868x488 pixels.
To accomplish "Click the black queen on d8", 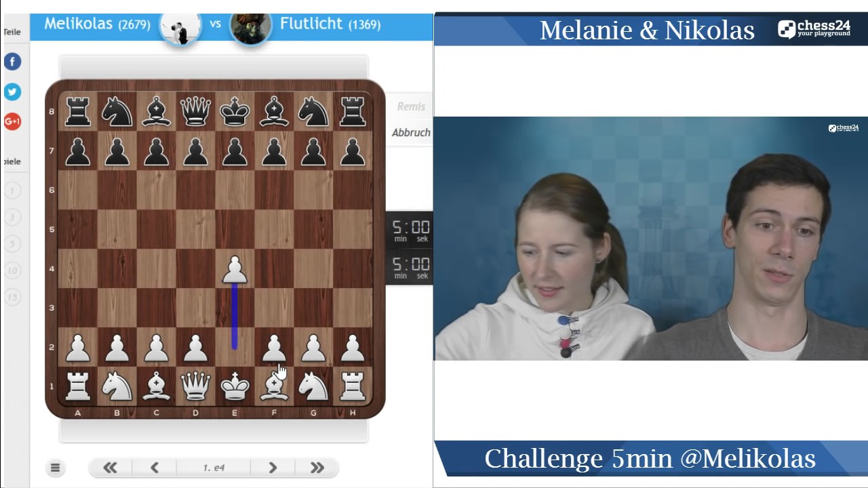I will (x=195, y=112).
